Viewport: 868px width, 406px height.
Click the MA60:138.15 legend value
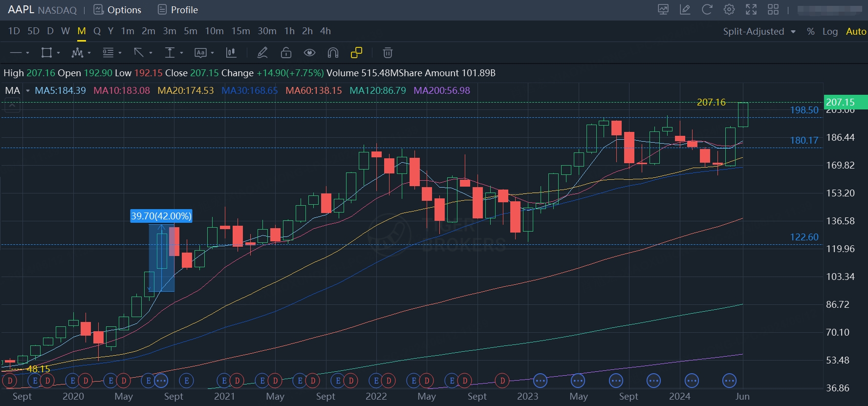[x=314, y=90]
